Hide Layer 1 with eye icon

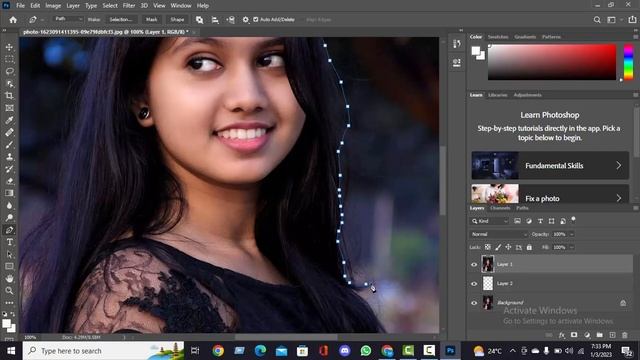pos(474,264)
